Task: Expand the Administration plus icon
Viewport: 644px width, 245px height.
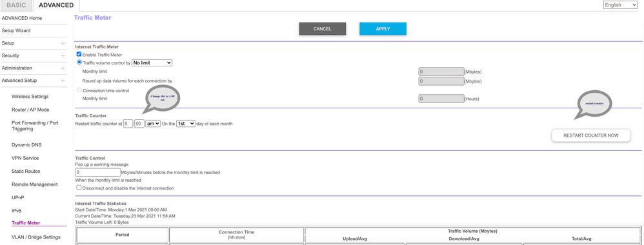Action: 63,68
